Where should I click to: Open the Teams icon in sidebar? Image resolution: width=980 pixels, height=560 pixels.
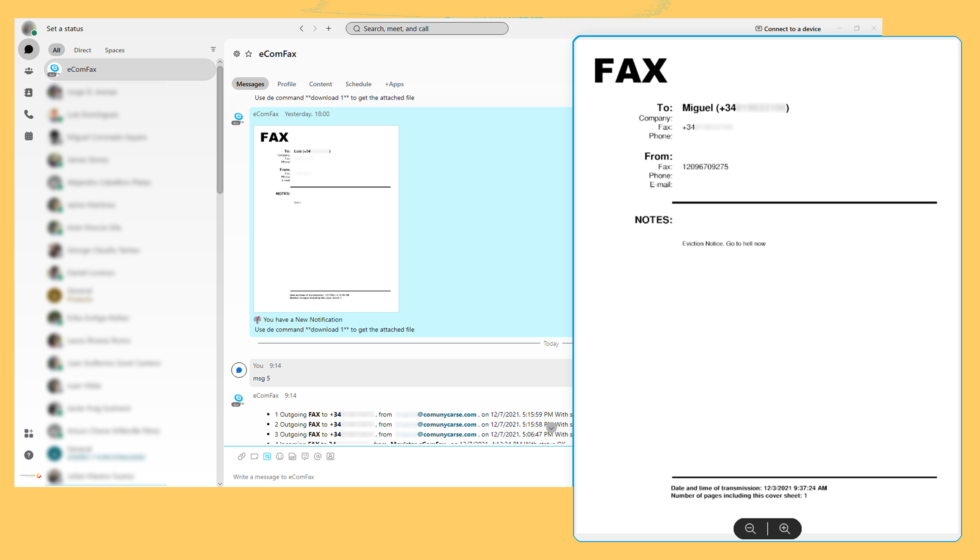click(x=29, y=71)
